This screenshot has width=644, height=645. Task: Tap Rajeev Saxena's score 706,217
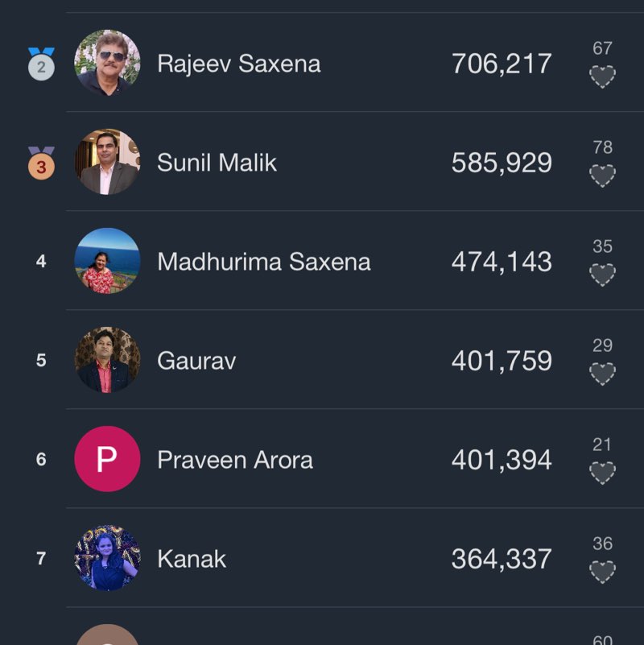point(502,64)
